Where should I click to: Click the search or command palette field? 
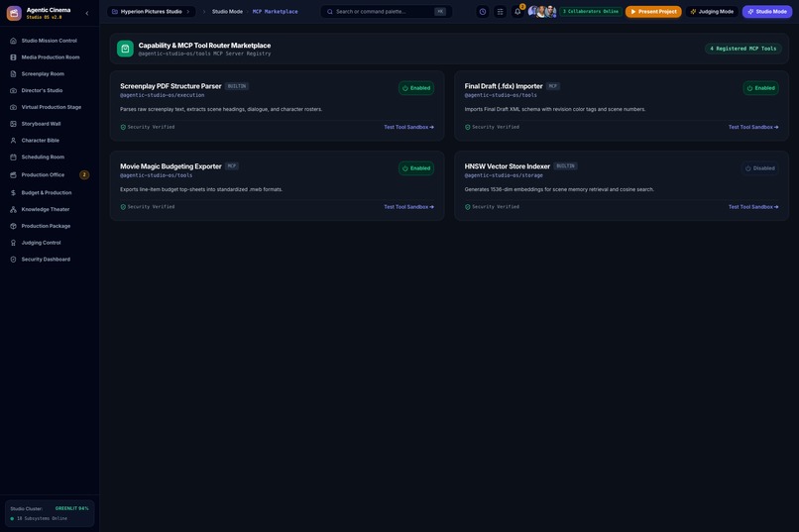(x=387, y=12)
